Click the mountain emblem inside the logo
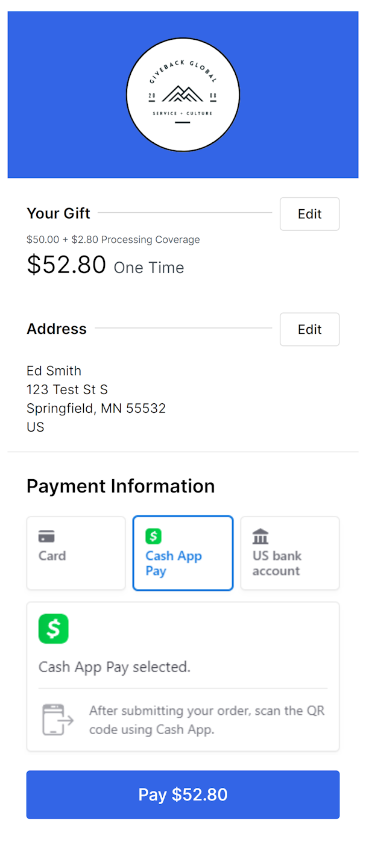The image size is (366, 868). tap(183, 93)
